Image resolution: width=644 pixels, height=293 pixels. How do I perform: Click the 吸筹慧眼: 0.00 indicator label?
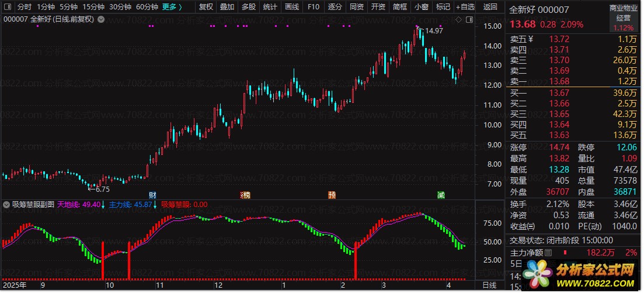[x=185, y=204]
